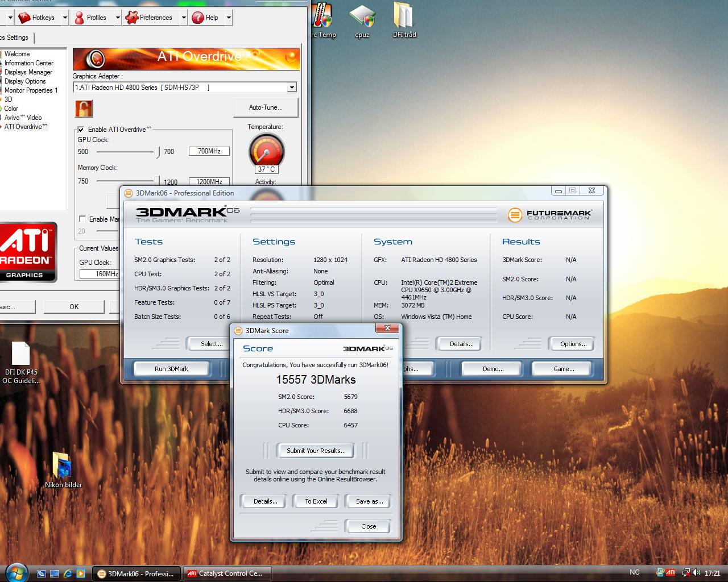The image size is (728, 582).
Task: Expand the Profiles dropdown arrow
Action: click(x=118, y=18)
